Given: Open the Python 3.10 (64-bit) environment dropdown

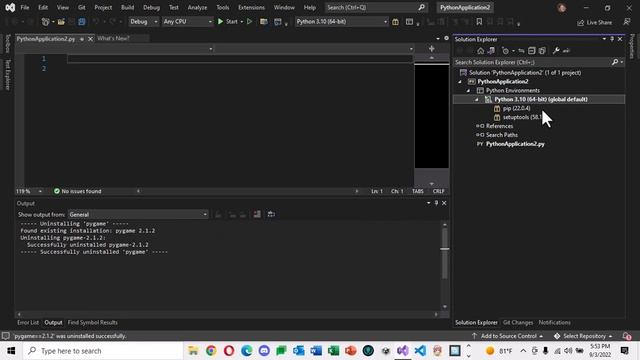Looking at the screenshot, I should [x=341, y=22].
